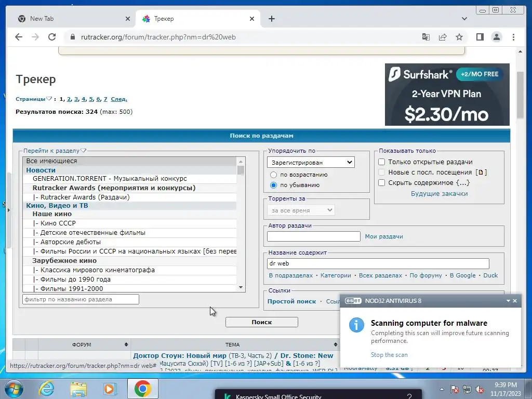
Task: Click the След. next page link
Action: [119, 99]
